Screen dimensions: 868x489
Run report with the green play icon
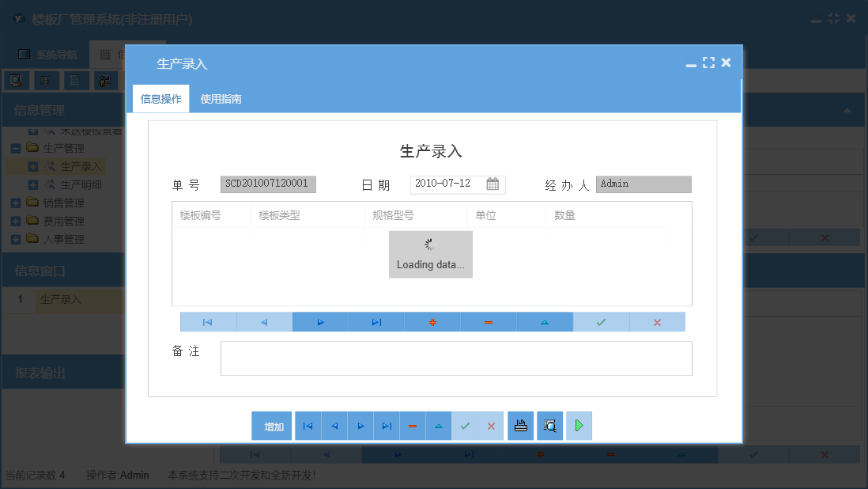[x=579, y=426]
